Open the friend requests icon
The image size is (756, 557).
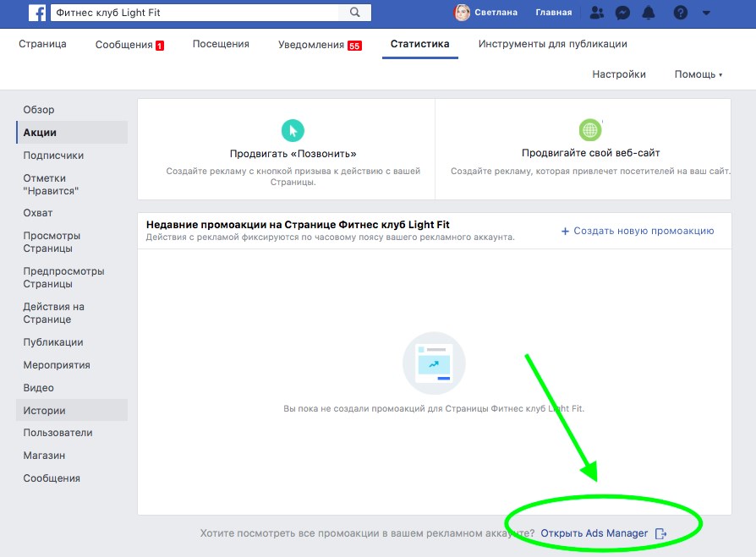click(x=597, y=13)
